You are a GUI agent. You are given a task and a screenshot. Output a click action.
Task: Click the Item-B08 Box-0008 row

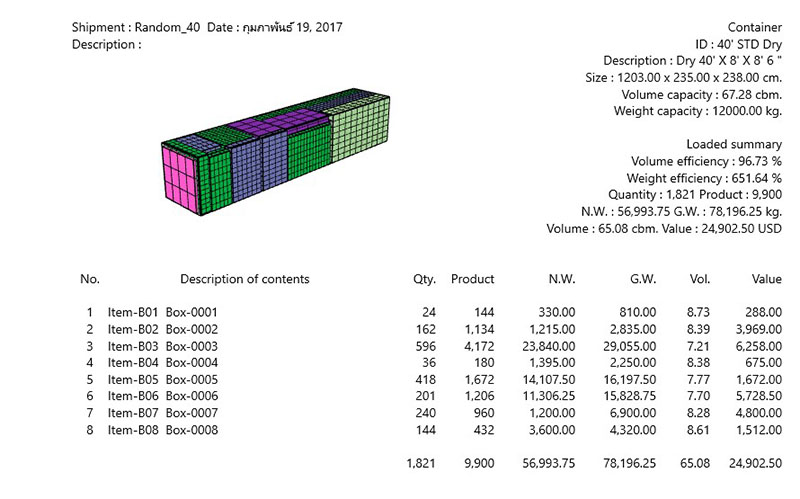click(430, 430)
